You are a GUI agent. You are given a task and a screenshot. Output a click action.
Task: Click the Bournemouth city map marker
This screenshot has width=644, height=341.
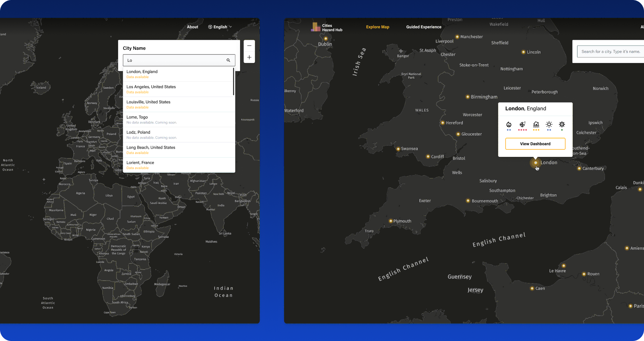click(468, 201)
